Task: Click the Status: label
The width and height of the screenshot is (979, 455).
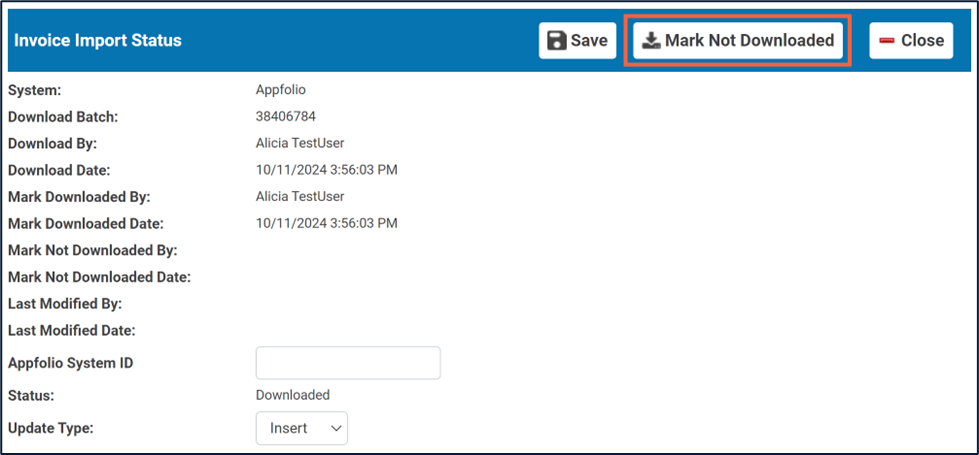Action: click(29, 396)
